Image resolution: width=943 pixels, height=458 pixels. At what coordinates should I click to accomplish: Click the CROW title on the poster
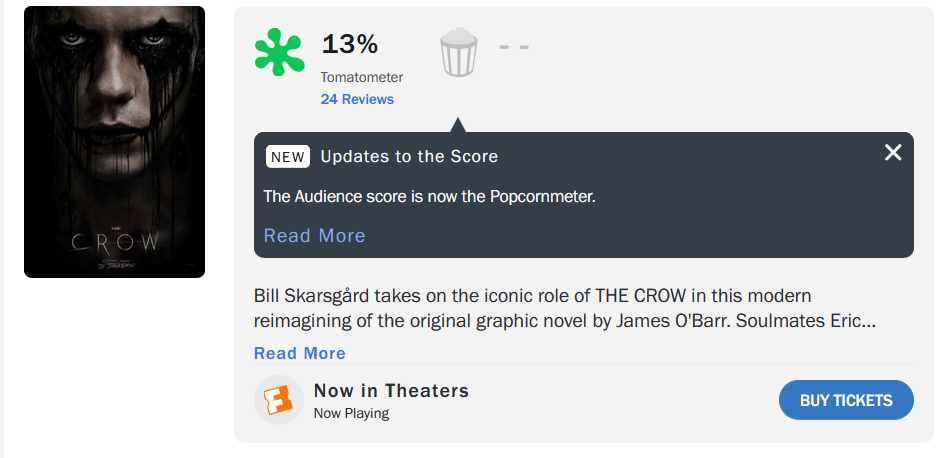(115, 243)
